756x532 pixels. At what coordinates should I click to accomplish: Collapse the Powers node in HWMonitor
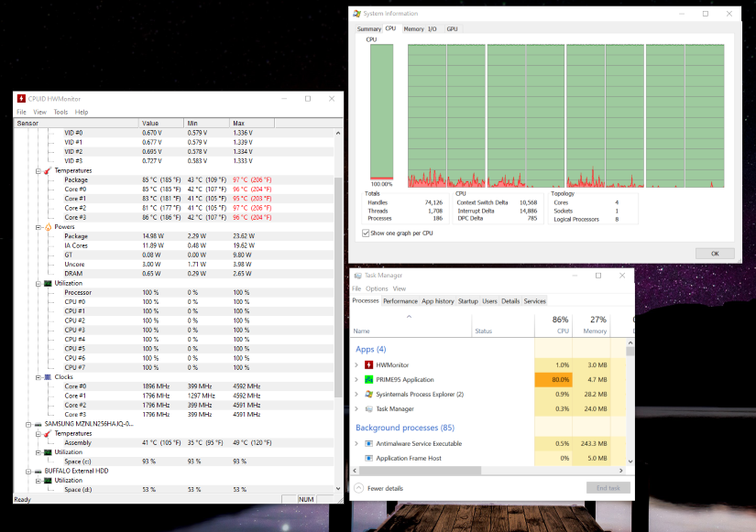[38, 227]
